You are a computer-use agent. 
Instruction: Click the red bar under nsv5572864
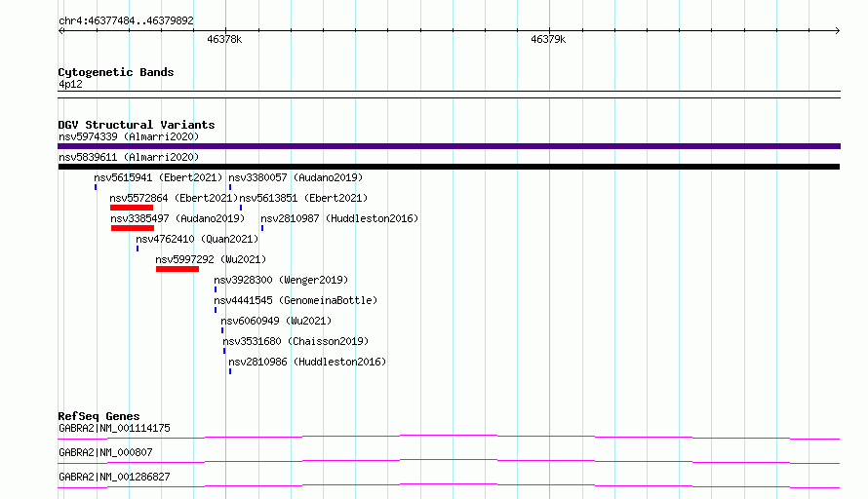click(132, 208)
